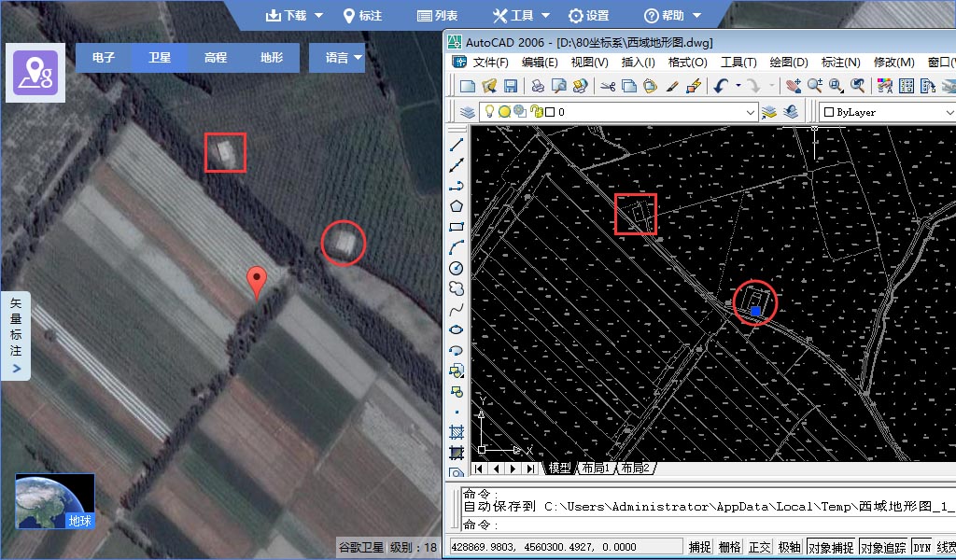Toggle layer 0 lock icon
This screenshot has width=956, height=560.
coord(537,111)
